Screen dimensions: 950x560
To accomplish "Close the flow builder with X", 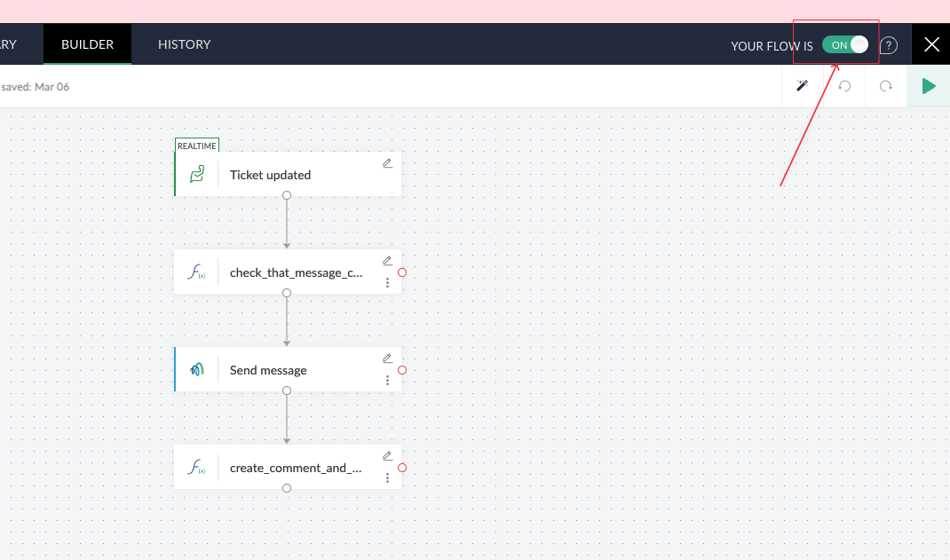I will [931, 44].
